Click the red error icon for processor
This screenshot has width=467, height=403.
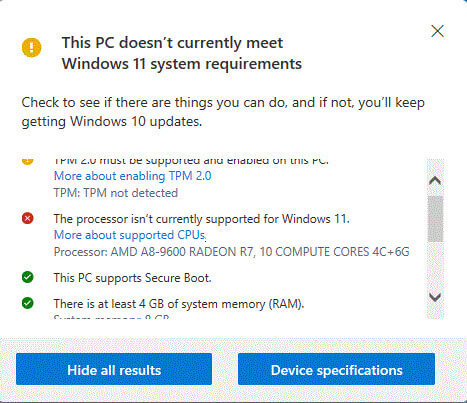tap(28, 219)
